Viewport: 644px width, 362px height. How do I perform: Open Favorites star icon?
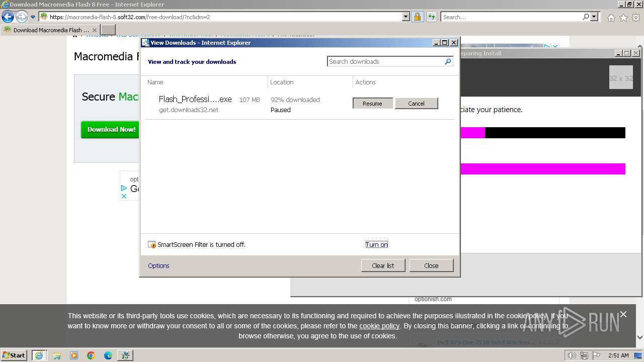(623, 18)
